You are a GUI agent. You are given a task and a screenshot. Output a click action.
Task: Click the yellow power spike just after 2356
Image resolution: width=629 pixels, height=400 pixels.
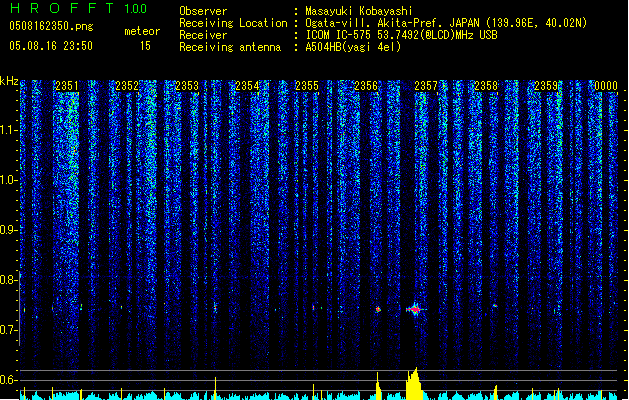tap(378, 386)
